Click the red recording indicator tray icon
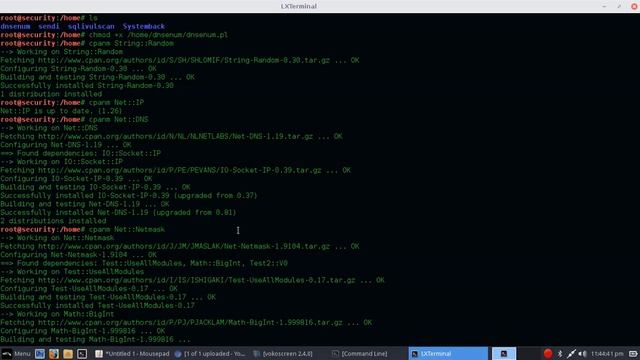Screen dimensions: 640x360 click(548, 353)
